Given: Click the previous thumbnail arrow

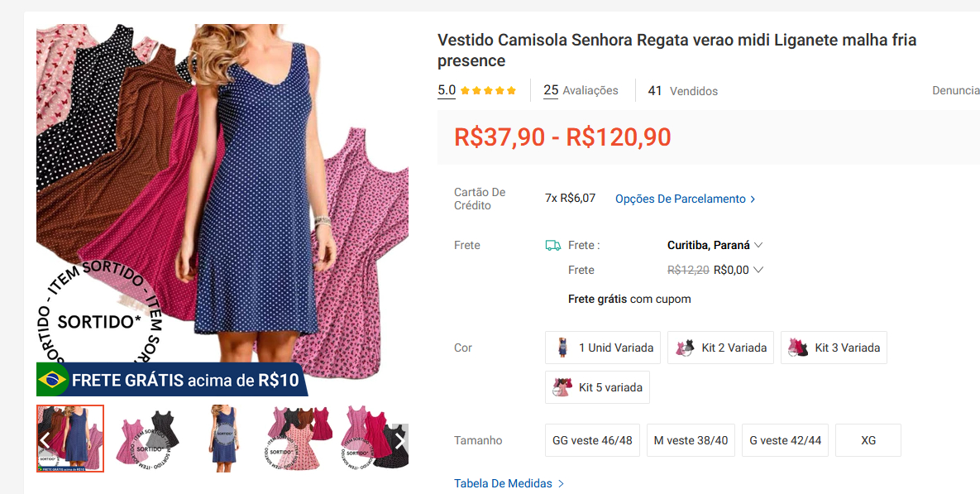Looking at the screenshot, I should click(45, 439).
